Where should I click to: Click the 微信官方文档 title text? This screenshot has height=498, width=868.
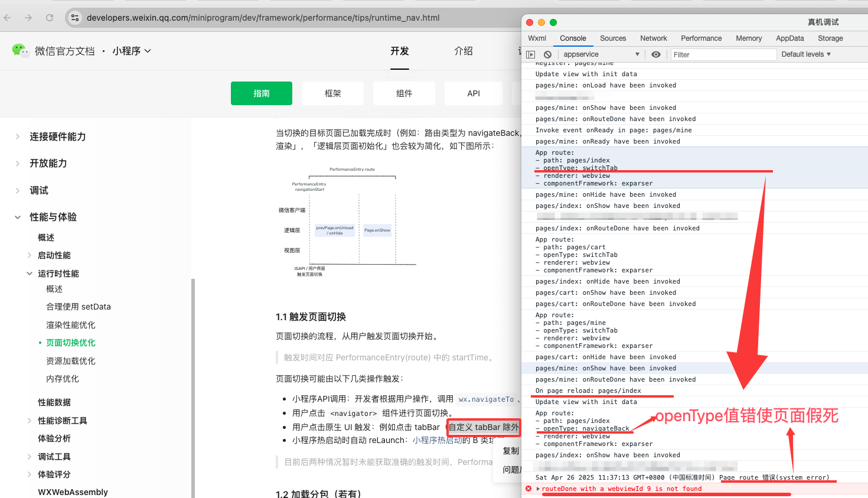pyautogui.click(x=64, y=51)
